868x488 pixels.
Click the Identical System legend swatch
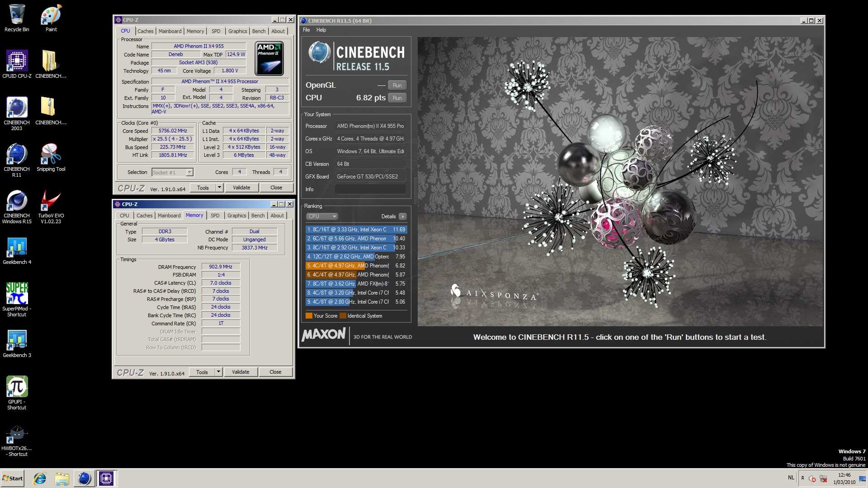point(343,316)
